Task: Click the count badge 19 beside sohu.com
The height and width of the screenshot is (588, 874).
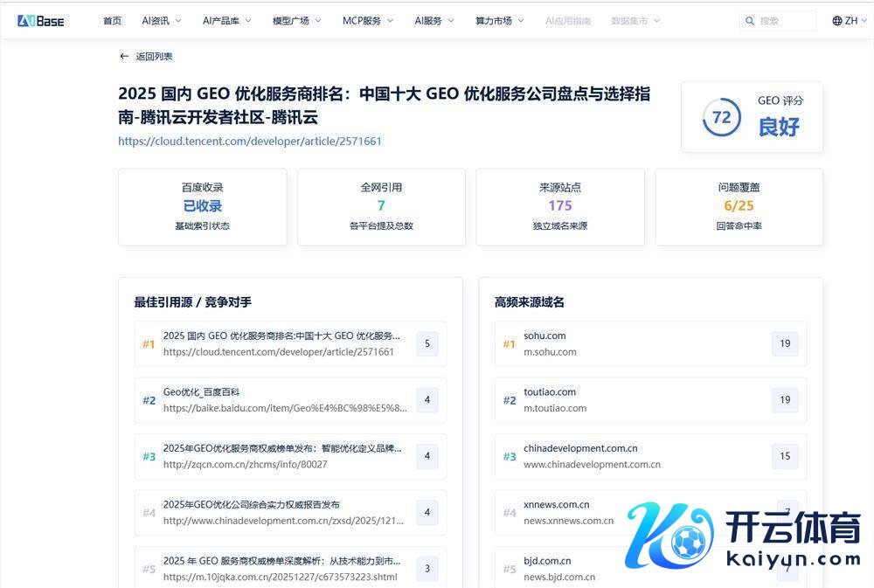Action: tap(784, 343)
